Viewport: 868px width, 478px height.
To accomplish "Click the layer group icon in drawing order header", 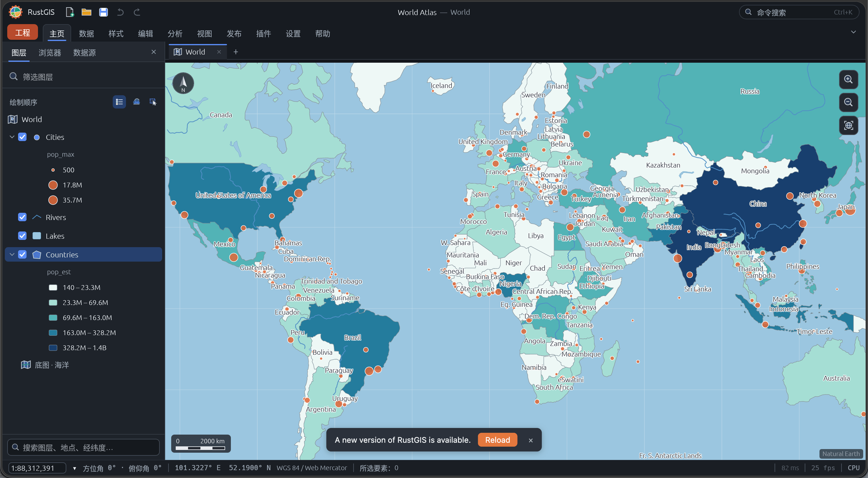I will tap(137, 102).
